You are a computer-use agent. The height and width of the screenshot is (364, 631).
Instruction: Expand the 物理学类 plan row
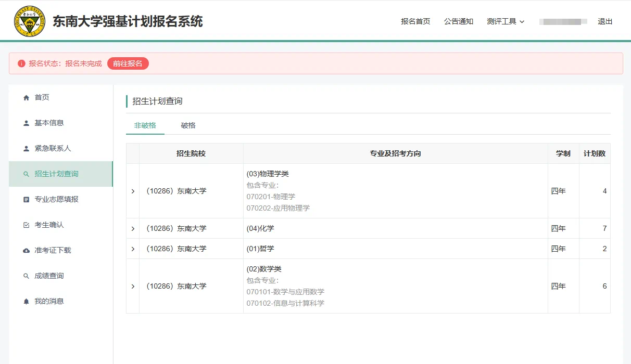tap(133, 191)
